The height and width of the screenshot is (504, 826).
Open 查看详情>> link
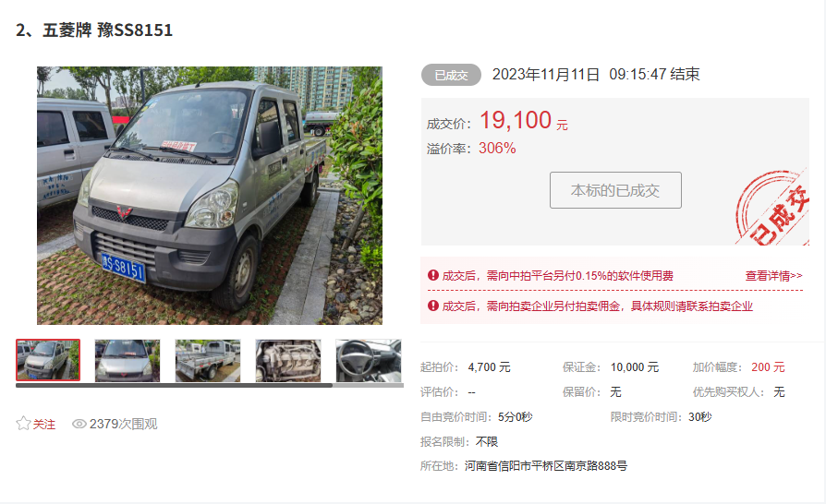773,276
